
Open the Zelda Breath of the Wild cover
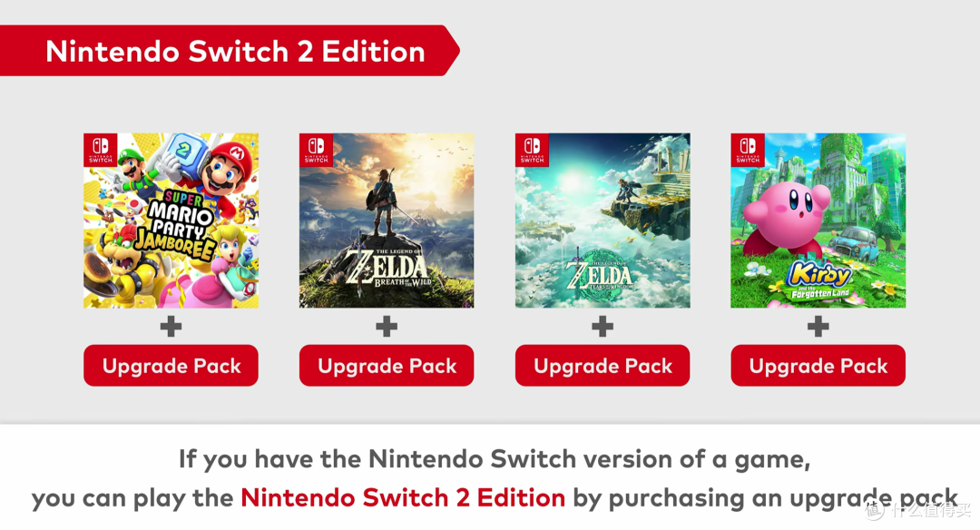point(387,221)
